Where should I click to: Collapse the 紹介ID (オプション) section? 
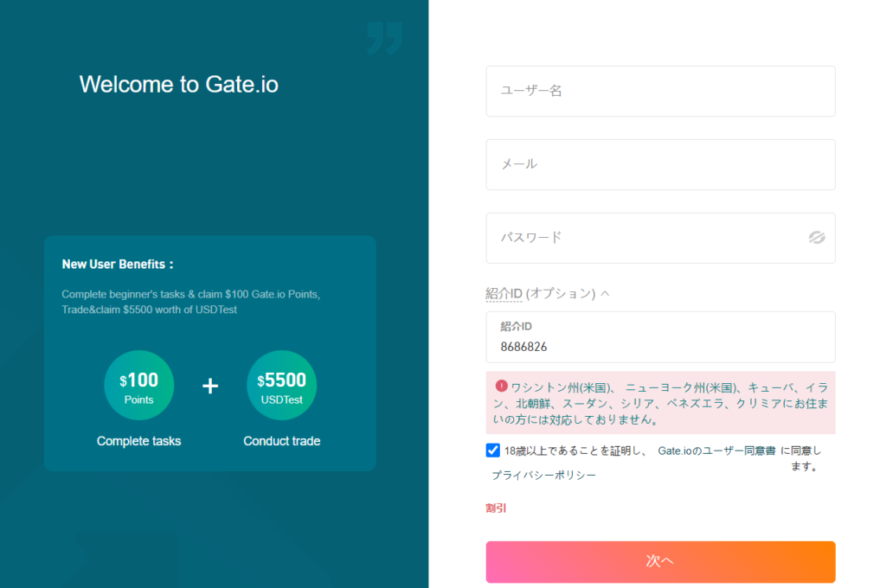pos(547,293)
